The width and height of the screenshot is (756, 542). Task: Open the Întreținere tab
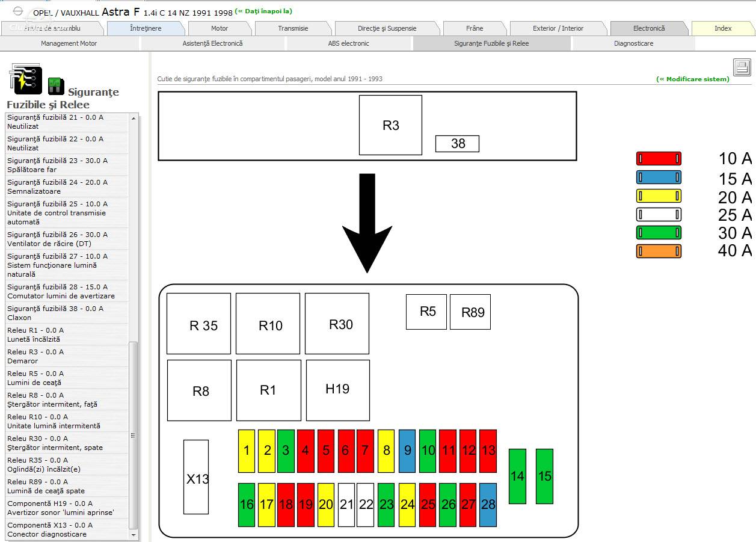pos(146,28)
